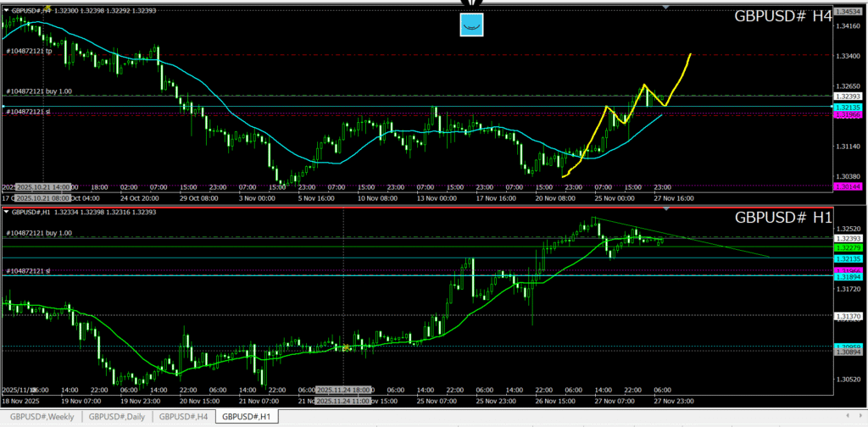Click the gold marker beside H4 chart title
The image size is (868, 427).
pos(47,6)
